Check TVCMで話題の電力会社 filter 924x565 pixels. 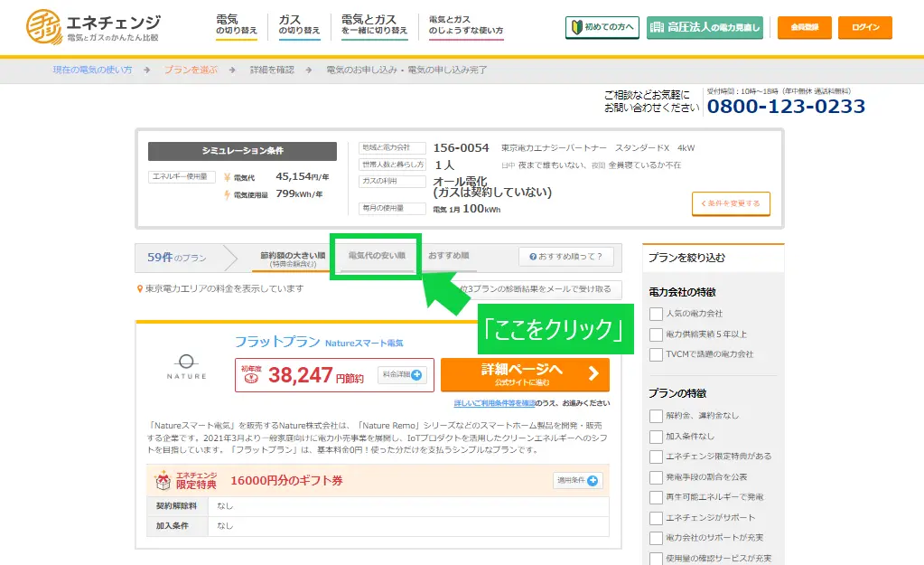[x=656, y=354]
